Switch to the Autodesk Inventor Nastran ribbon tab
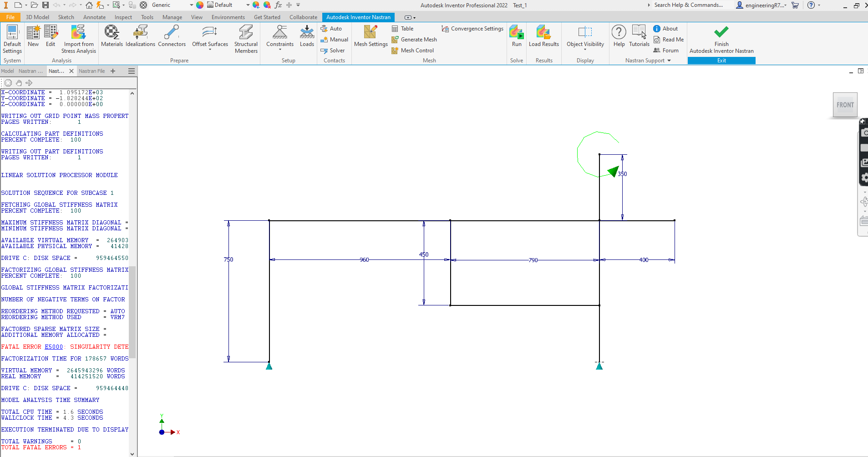Screen dimensions: 868x457 click(x=358, y=17)
